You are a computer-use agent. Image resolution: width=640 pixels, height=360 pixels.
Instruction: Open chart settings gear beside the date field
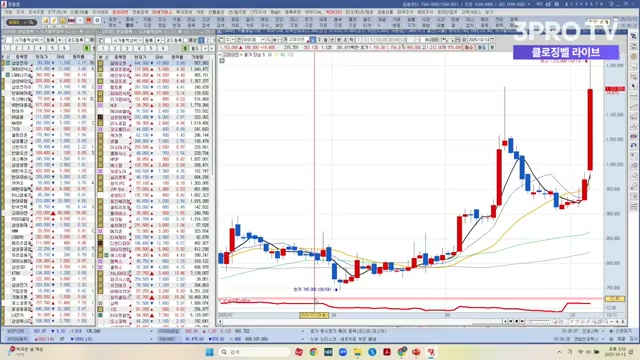(464, 40)
